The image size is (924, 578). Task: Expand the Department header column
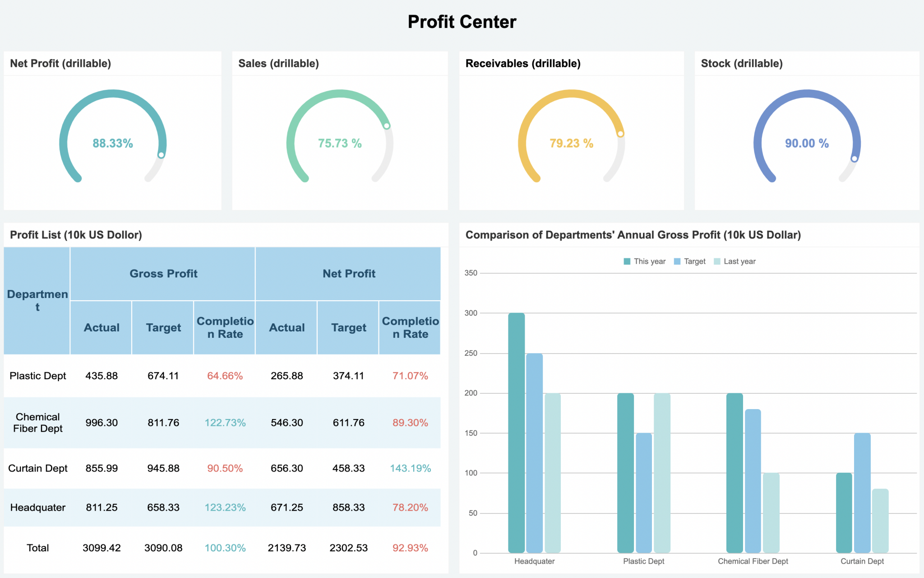coord(37,300)
